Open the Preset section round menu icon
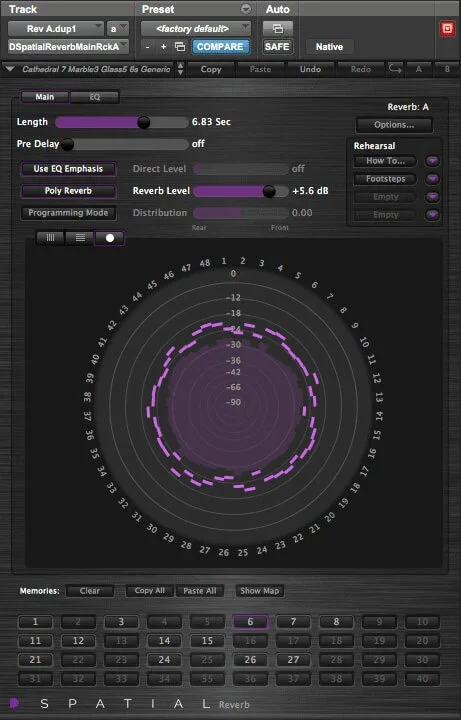Image resolution: width=461 pixels, height=720 pixels. (246, 9)
